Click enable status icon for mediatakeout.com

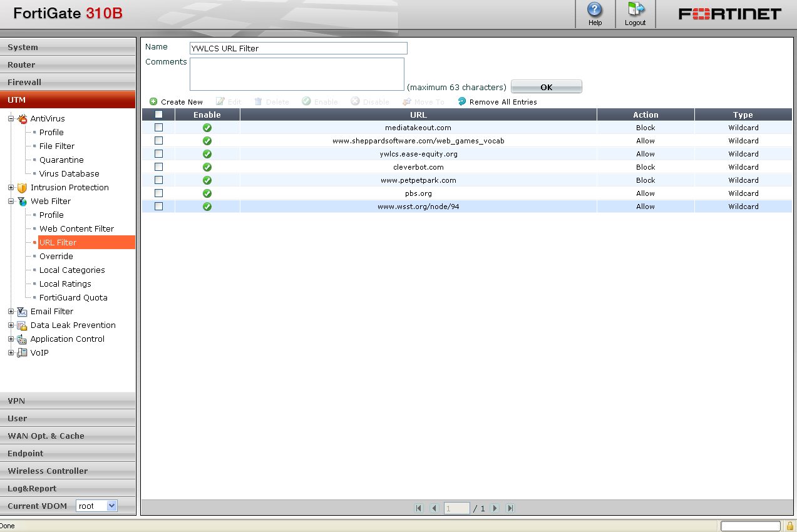(x=207, y=128)
